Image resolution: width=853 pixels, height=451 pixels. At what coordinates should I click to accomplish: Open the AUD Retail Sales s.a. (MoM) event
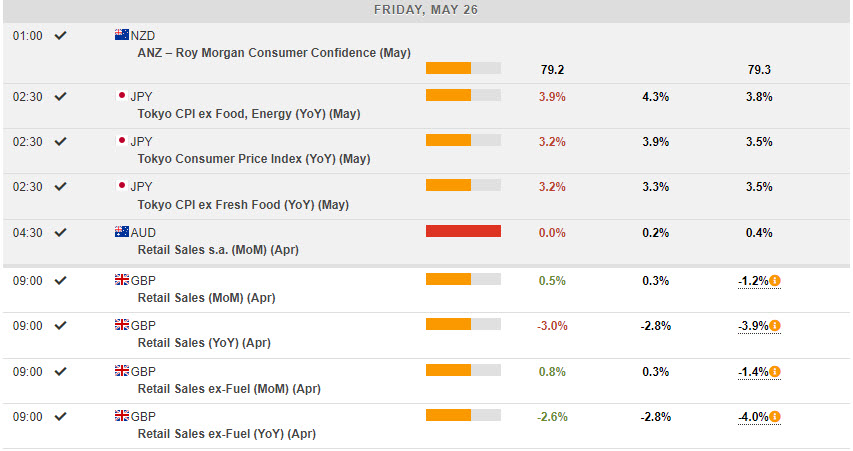[217, 250]
